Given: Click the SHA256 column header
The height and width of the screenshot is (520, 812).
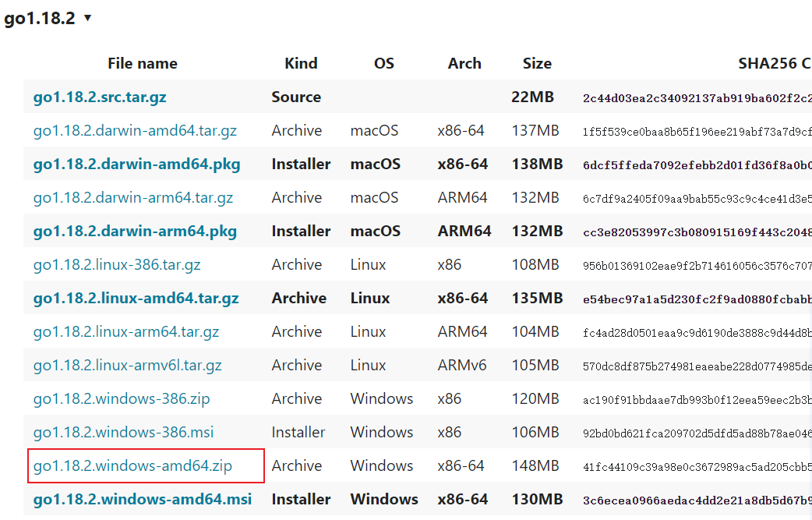Looking at the screenshot, I should [x=775, y=63].
